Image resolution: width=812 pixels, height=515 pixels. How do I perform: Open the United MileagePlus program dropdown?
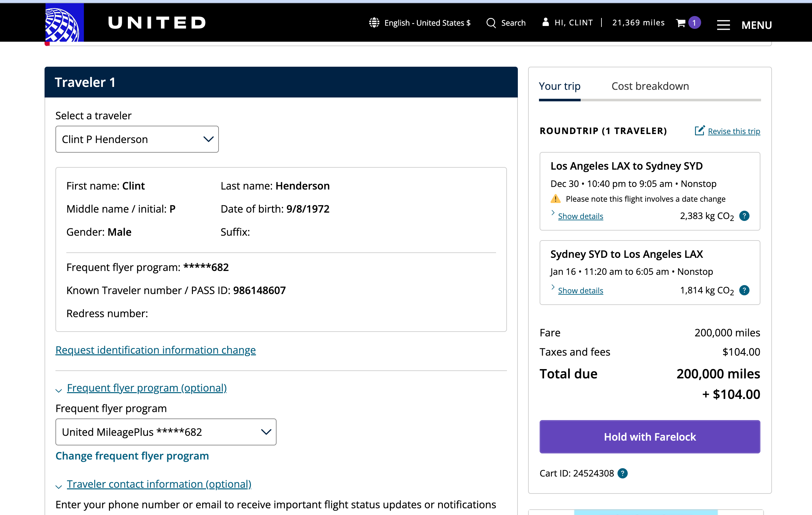click(166, 432)
